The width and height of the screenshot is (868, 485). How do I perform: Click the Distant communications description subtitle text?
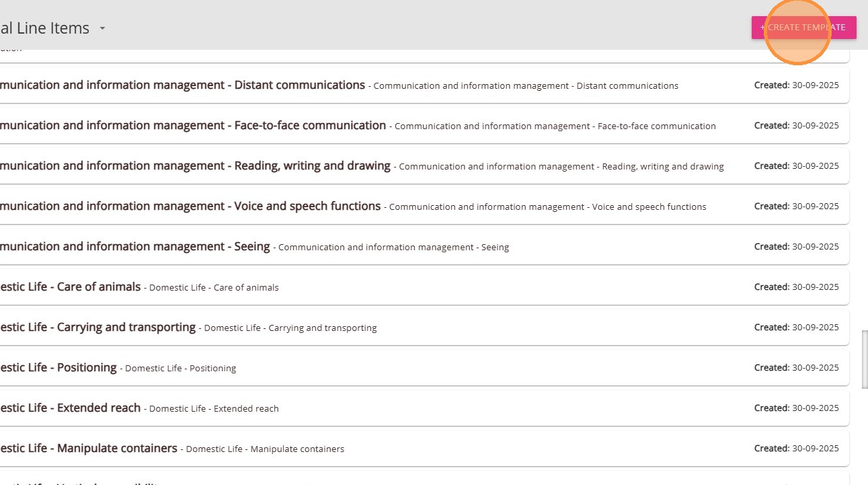click(526, 85)
